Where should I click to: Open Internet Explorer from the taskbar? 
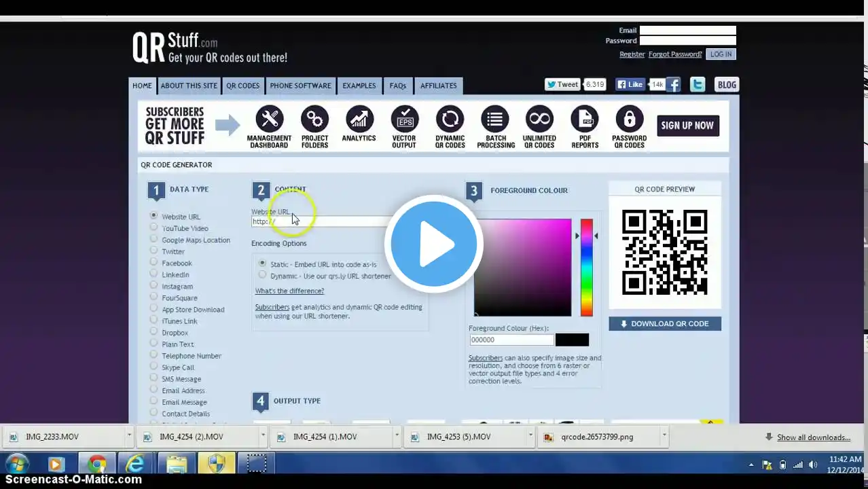point(136,465)
